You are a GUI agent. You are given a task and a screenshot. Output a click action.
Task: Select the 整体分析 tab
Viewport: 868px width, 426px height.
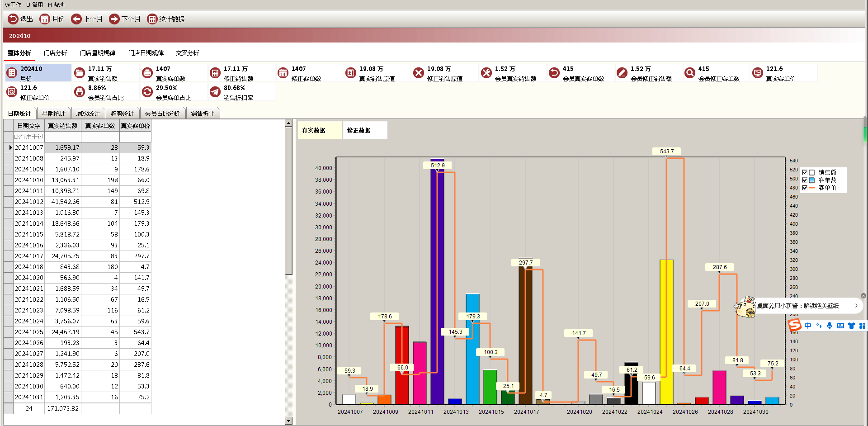(x=19, y=53)
